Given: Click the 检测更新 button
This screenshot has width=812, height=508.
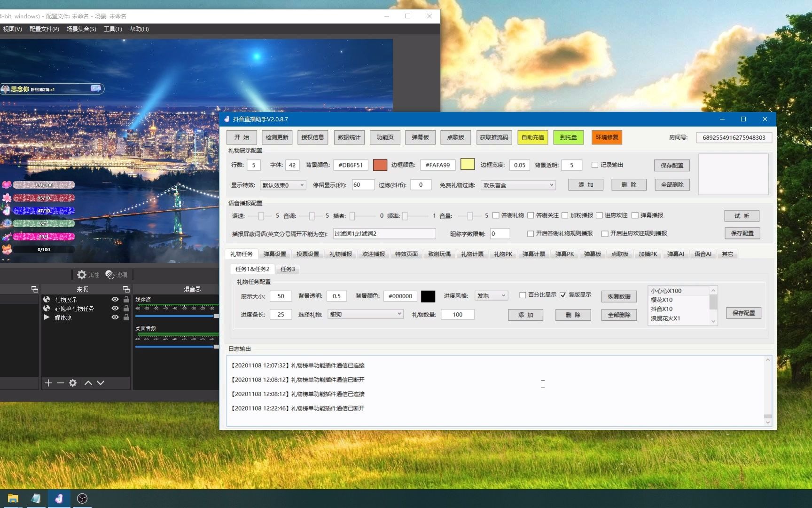Looking at the screenshot, I should click(x=277, y=137).
